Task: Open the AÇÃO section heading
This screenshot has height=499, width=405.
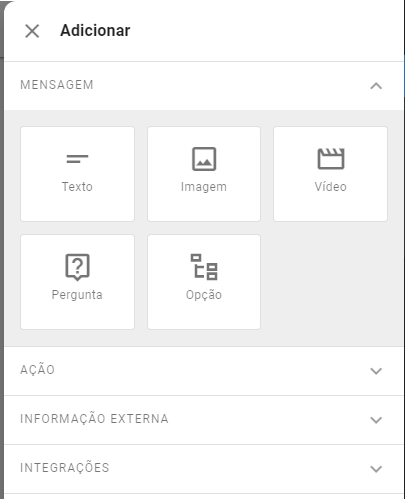Action: click(x=37, y=369)
